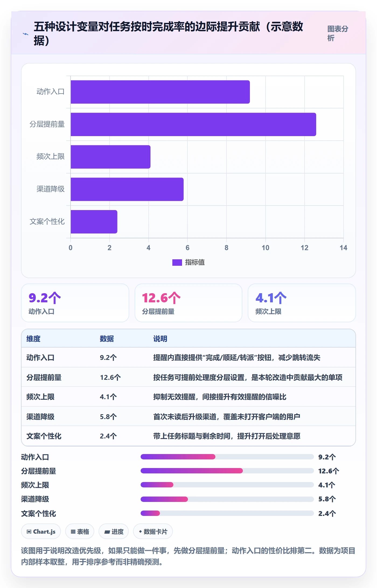This screenshot has height=588, width=377.
Task: Click the 数据卡片 tag chip
Action: 153,532
